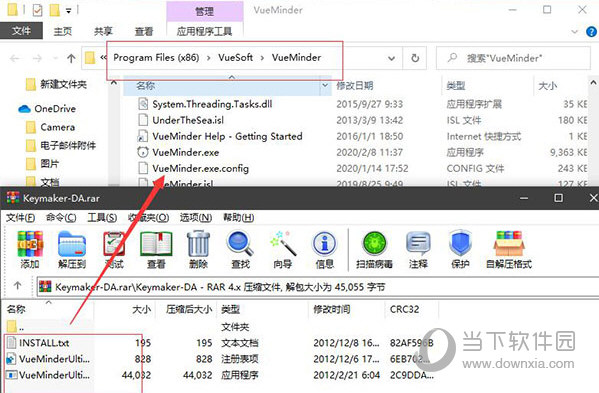Select VueMinder.exe.config file
The image size is (599, 393).
(x=200, y=168)
